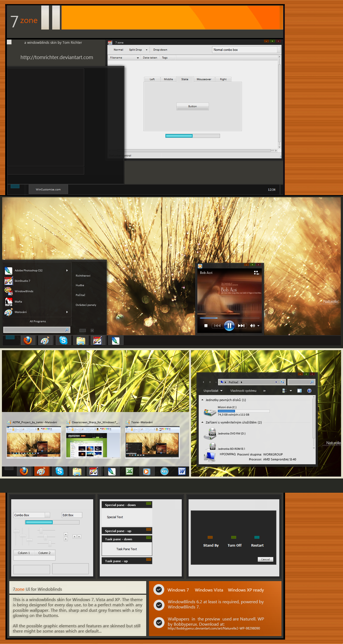Switch to the Middle tab
The height and width of the screenshot is (644, 343).
point(168,79)
